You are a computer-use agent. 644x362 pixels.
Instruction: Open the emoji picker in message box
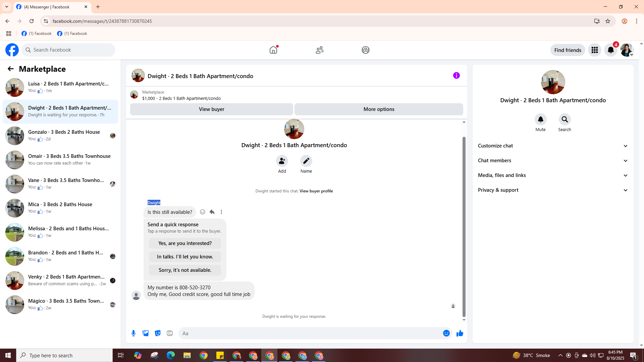click(x=446, y=333)
